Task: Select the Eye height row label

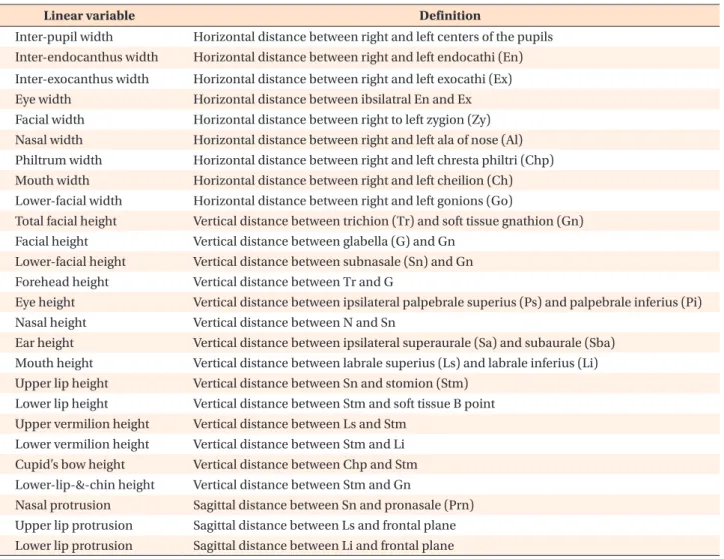Action: pyautogui.click(x=45, y=302)
